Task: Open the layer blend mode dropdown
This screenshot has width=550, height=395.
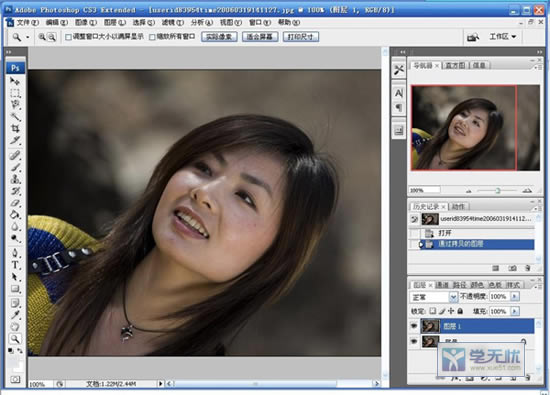Action: point(434,297)
